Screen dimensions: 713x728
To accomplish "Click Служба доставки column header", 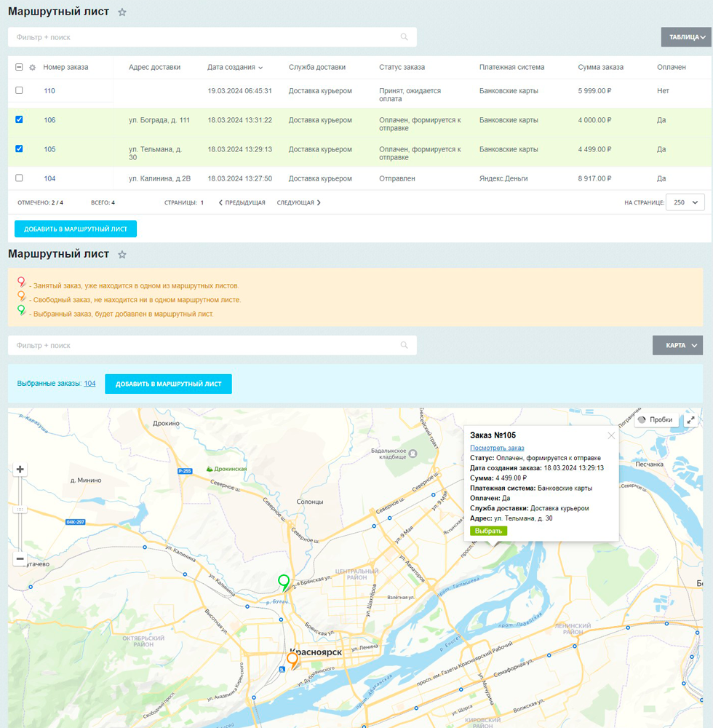I will (316, 67).
